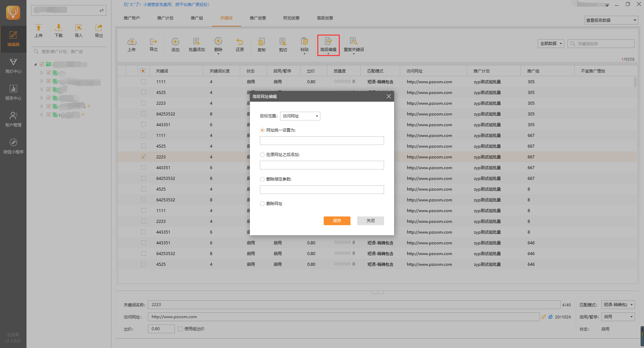Open the 匹配模式 dropdown at bottom
644x348 pixels.
point(618,305)
